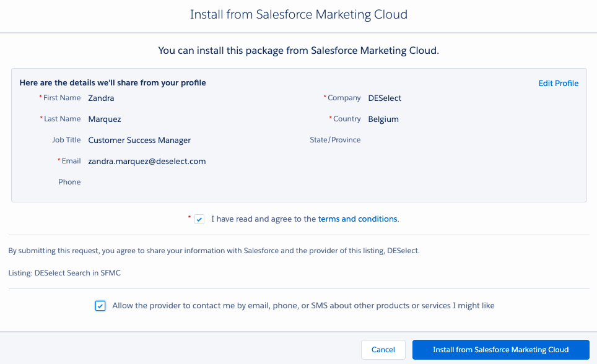This screenshot has height=364, width=597.
Task: Select the email zandra.marquez@deselect.com
Action: [147, 161]
